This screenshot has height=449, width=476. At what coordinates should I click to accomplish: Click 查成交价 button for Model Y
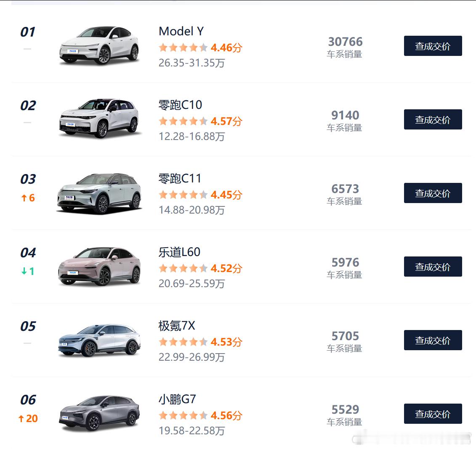click(x=433, y=46)
